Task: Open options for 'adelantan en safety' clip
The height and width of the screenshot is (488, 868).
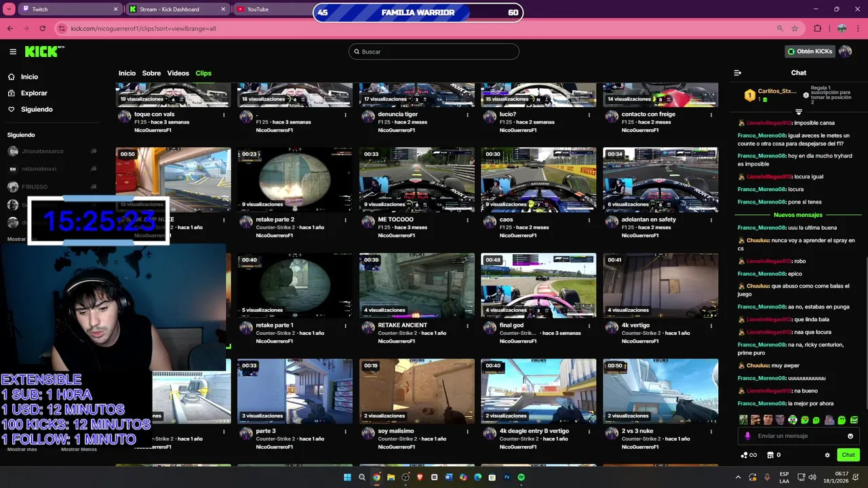Action: point(712,220)
